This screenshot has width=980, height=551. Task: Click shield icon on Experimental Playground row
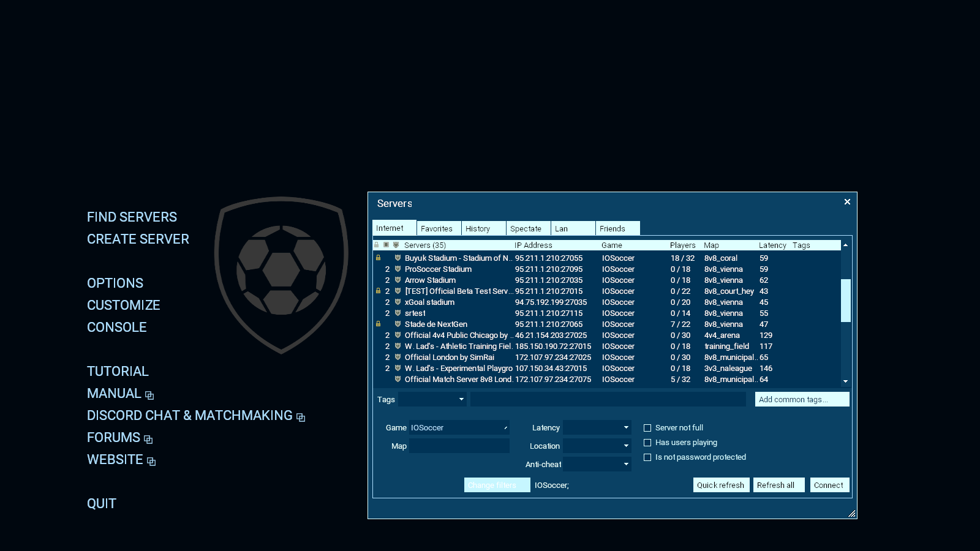coord(398,368)
